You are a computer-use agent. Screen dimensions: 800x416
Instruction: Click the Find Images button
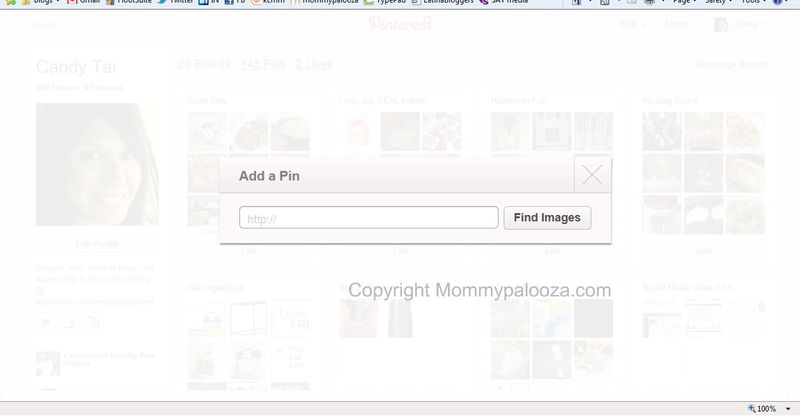point(547,218)
